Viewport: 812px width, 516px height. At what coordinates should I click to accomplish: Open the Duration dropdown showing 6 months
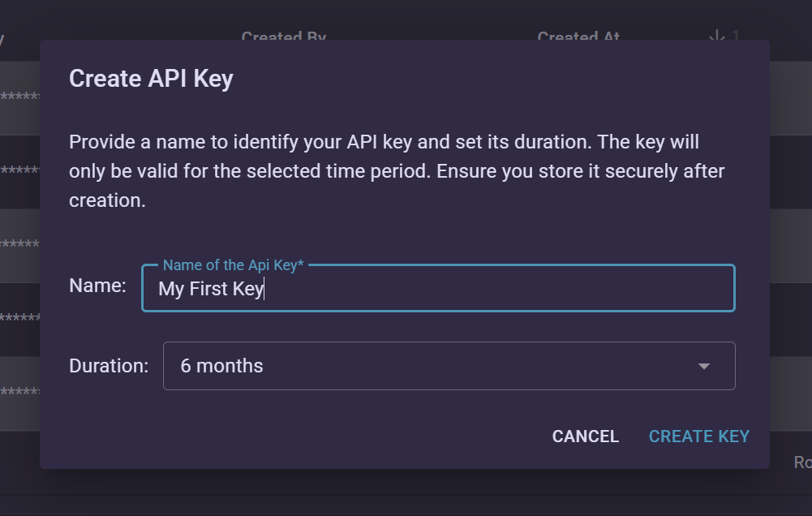[x=449, y=366]
